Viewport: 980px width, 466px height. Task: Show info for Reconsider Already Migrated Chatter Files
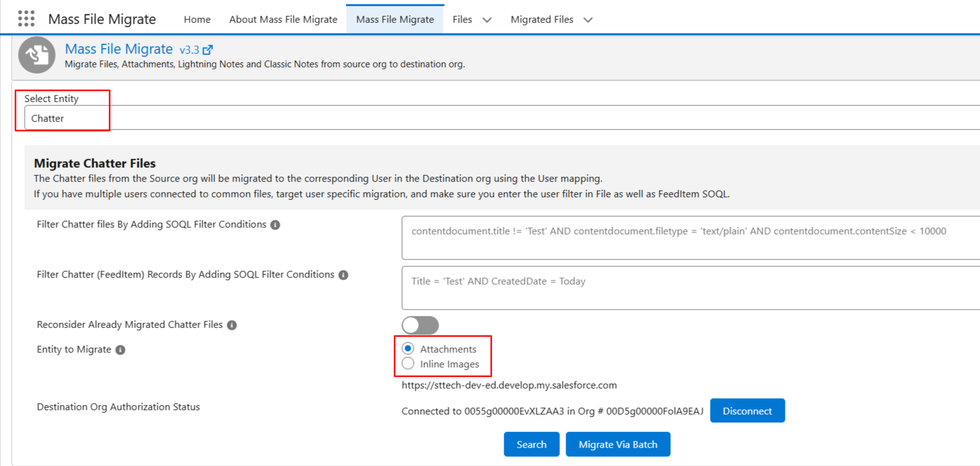pyautogui.click(x=232, y=325)
